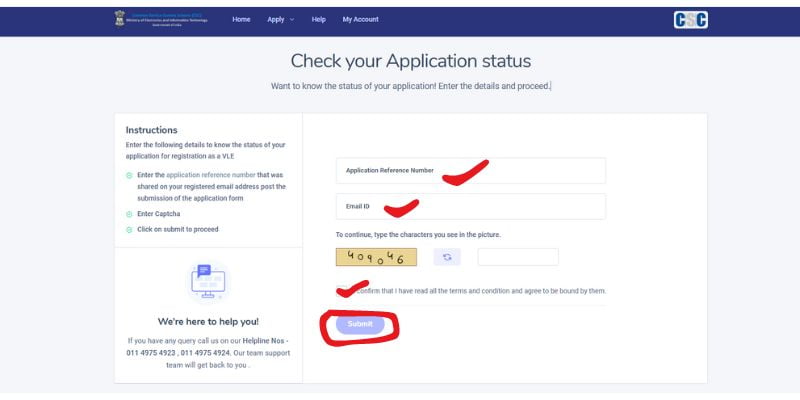Focus the Application Reference Number field
Screen dimensions: 800x400
471,170
